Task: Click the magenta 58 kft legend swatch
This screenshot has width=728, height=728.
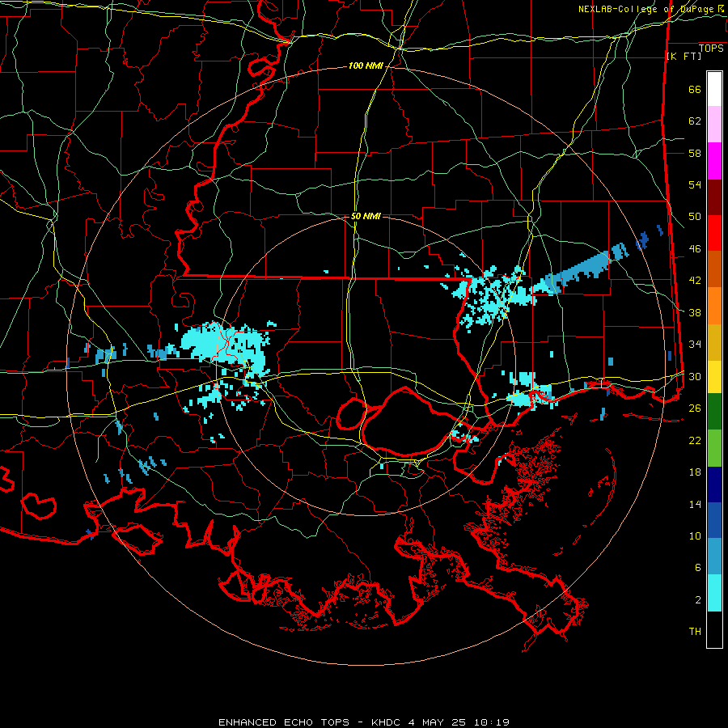Action: point(714,161)
